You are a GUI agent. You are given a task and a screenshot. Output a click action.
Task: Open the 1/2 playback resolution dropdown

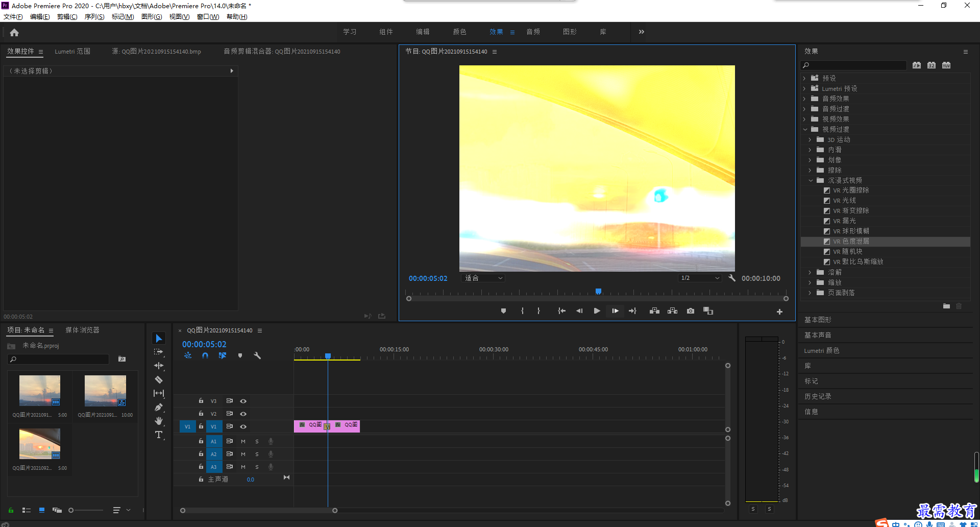pos(700,278)
